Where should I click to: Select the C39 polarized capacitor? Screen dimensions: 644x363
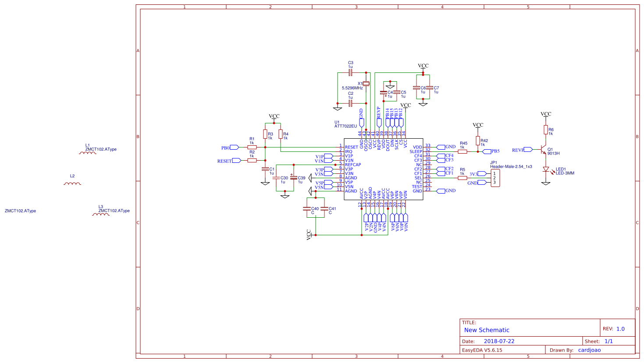point(294,178)
